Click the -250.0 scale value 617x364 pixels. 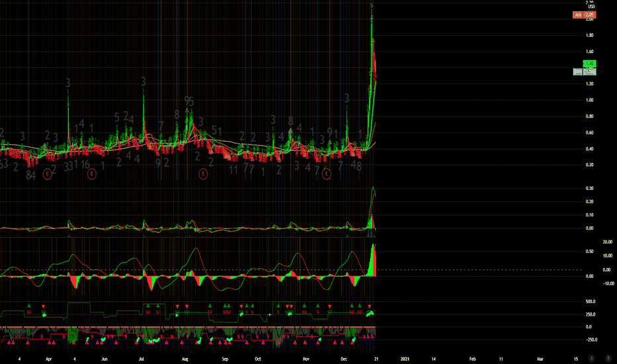[591, 340]
